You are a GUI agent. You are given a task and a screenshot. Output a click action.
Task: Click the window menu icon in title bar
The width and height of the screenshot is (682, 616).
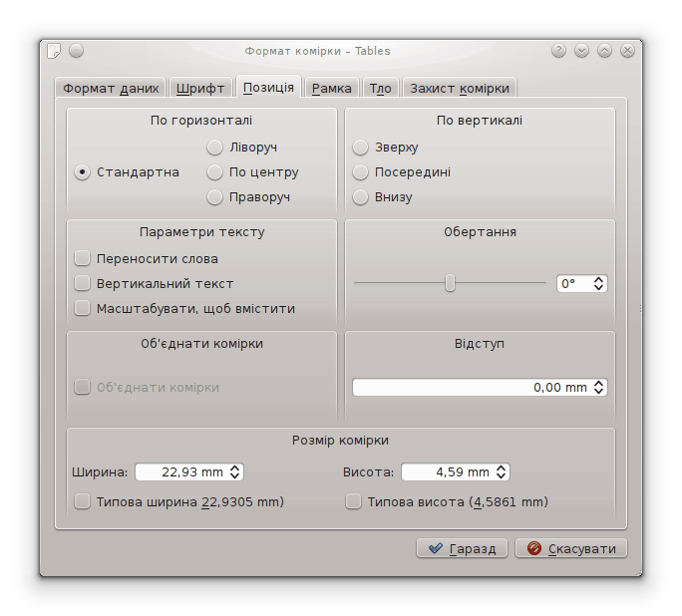(54, 51)
